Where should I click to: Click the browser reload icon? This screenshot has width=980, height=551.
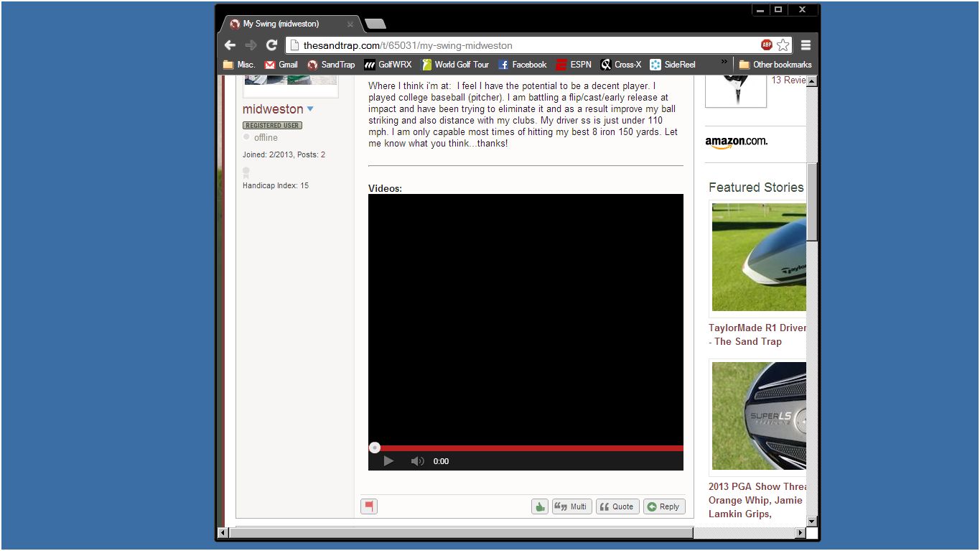click(x=271, y=45)
